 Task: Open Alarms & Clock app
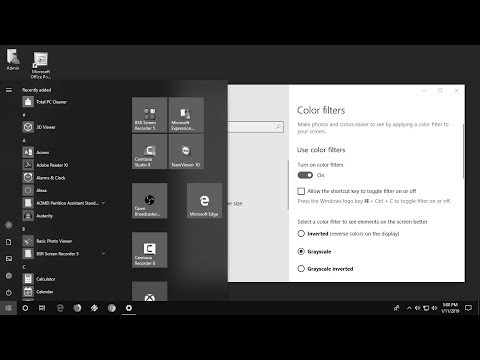tap(64, 178)
